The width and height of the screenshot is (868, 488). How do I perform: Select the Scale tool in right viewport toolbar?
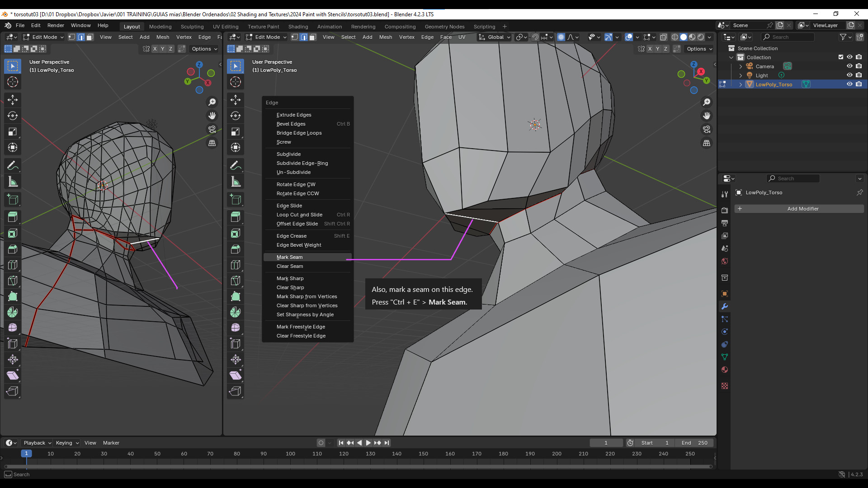click(236, 131)
